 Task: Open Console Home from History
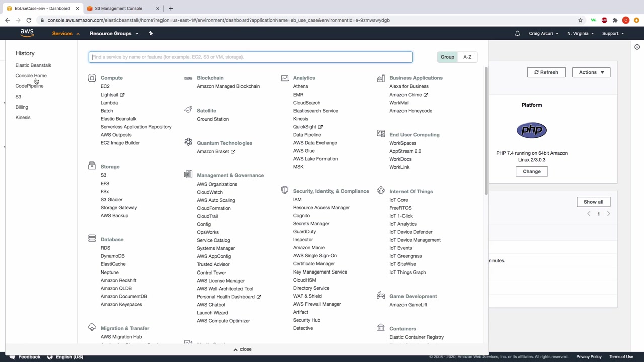tap(31, 76)
